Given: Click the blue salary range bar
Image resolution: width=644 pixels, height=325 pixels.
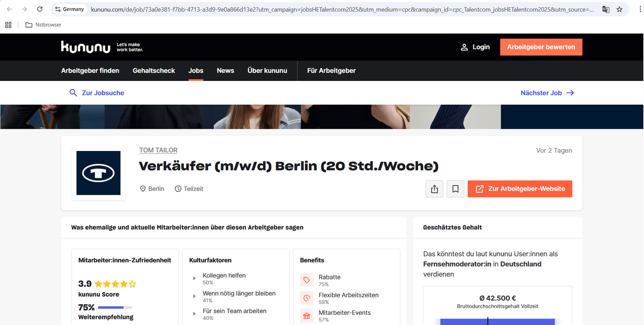Looking at the screenshot, I should pos(498,321).
